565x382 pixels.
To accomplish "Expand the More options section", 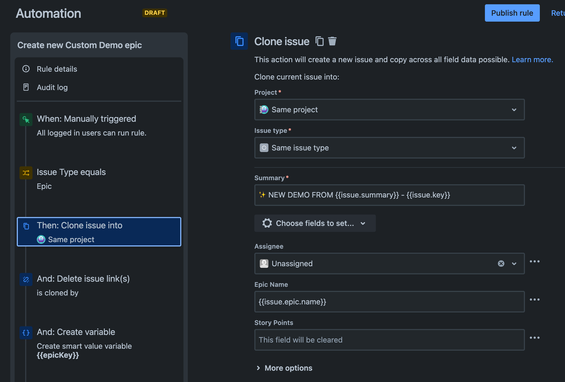I will pyautogui.click(x=284, y=368).
